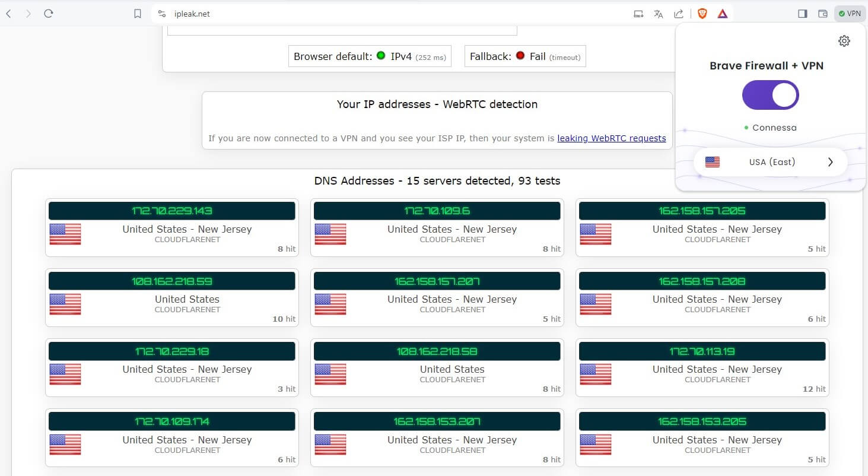868x476 pixels.
Task: Go forward to the next page
Action: (28, 14)
